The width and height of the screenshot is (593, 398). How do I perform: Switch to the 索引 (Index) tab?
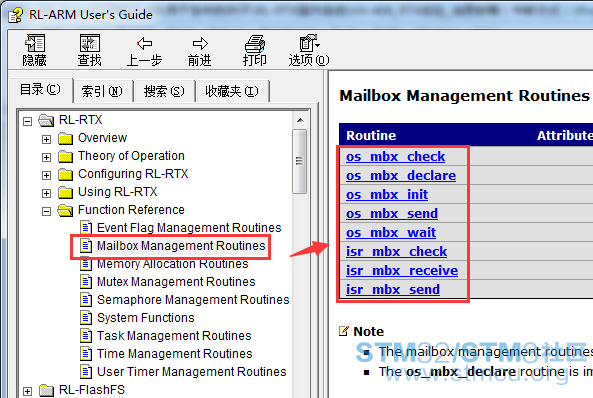(102, 91)
